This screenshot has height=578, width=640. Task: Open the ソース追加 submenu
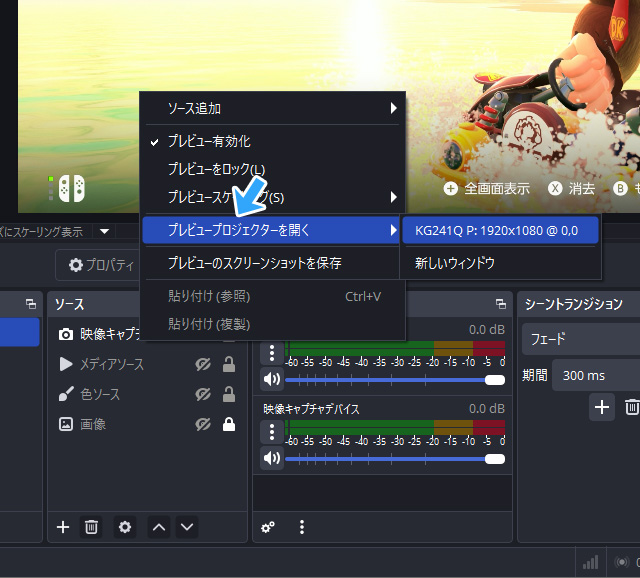click(x=272, y=109)
